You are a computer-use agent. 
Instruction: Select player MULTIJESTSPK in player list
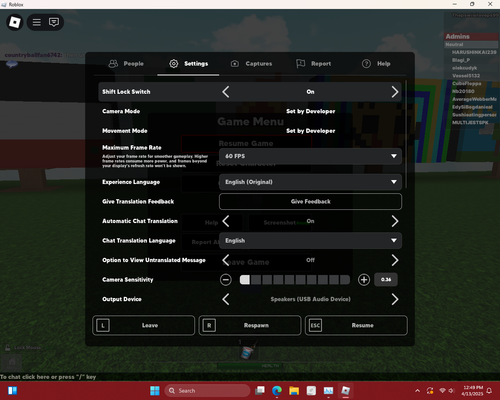470,123
